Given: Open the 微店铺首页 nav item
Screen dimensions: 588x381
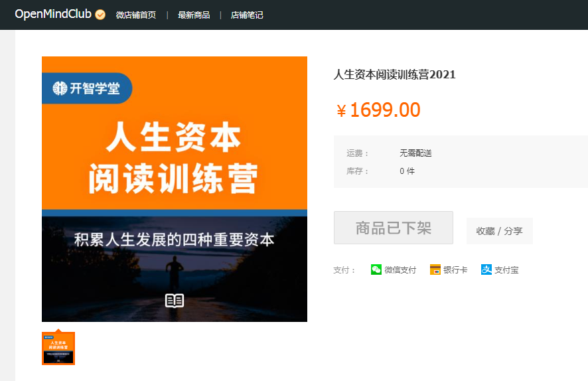Looking at the screenshot, I should [136, 15].
